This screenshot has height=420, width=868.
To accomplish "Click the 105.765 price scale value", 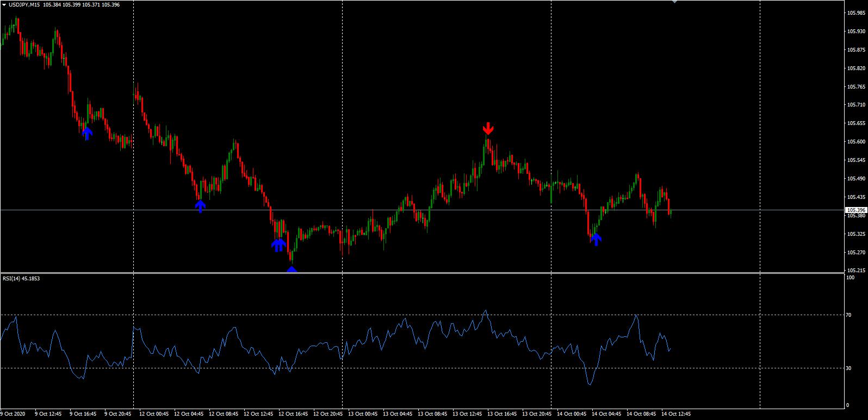I will pos(855,87).
